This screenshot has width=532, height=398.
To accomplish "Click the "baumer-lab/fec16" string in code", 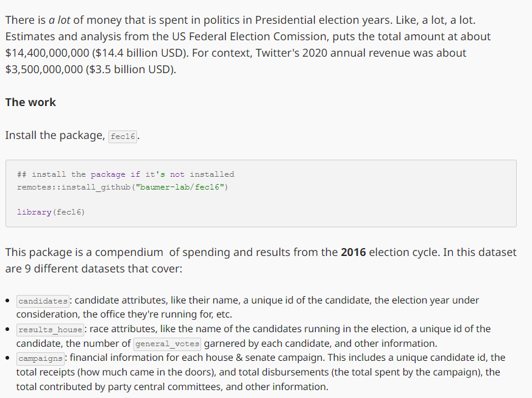I will click(181, 187).
